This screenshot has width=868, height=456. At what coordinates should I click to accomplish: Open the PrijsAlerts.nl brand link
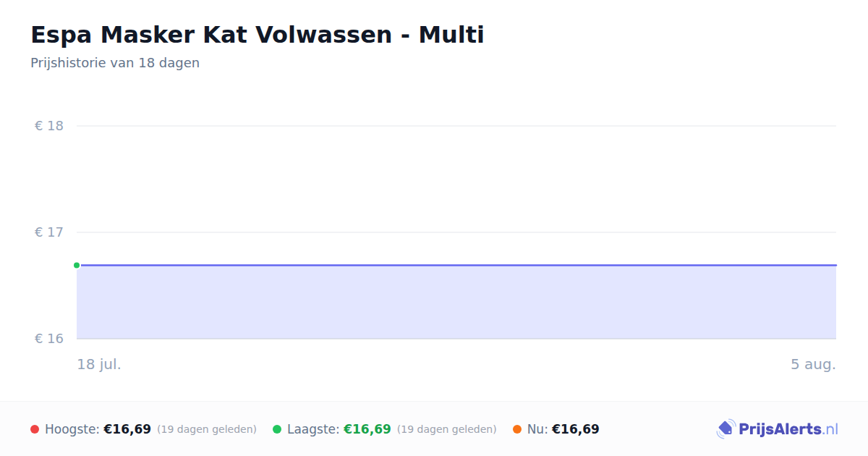tap(777, 429)
